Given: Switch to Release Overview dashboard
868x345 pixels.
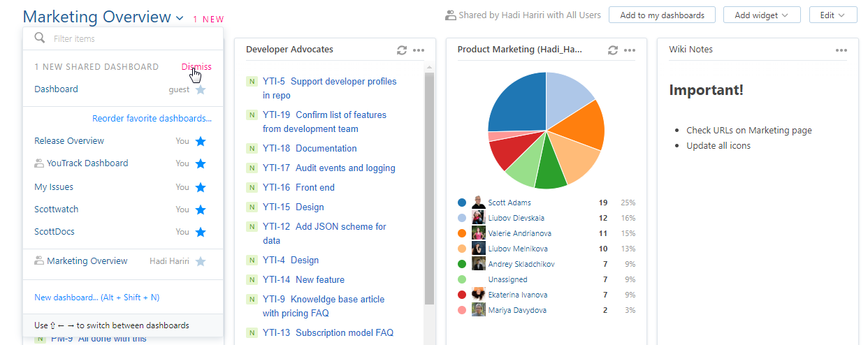Looking at the screenshot, I should tap(69, 141).
